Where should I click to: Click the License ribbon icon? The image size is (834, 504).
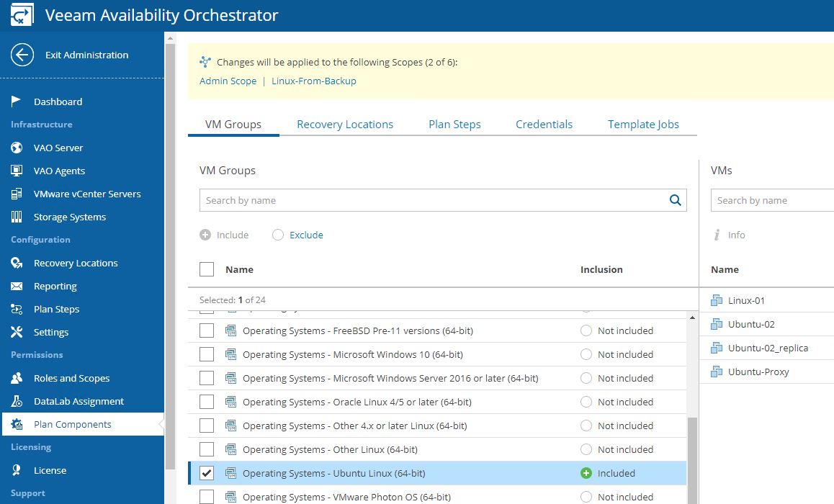(17, 470)
